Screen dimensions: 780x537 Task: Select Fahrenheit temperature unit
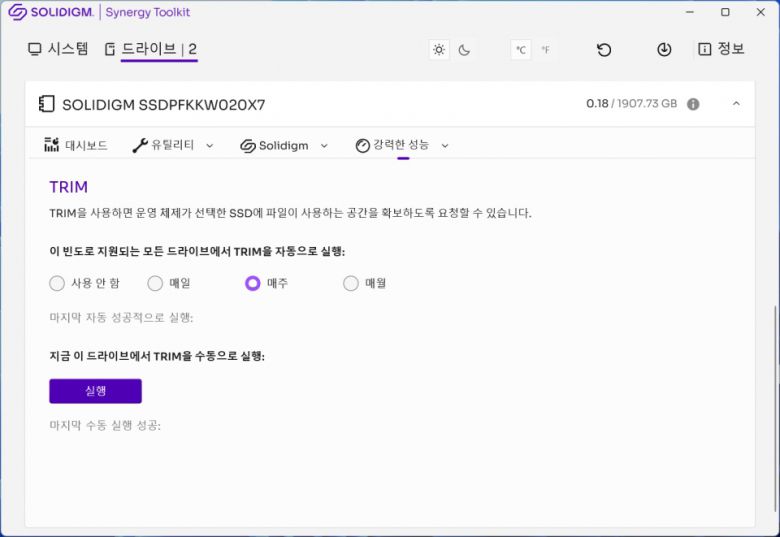click(546, 50)
